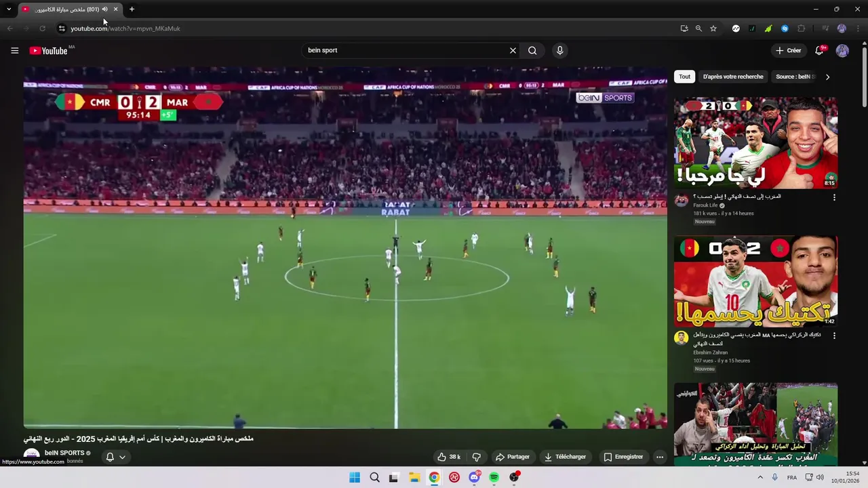Image resolution: width=868 pixels, height=488 pixels.
Task: Open the Farouk Life channel name
Action: click(x=705, y=205)
